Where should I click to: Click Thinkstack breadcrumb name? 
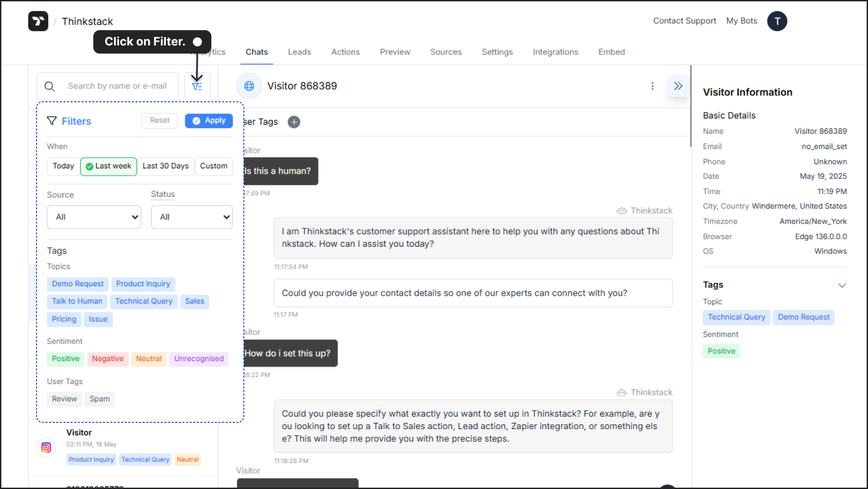pyautogui.click(x=87, y=22)
